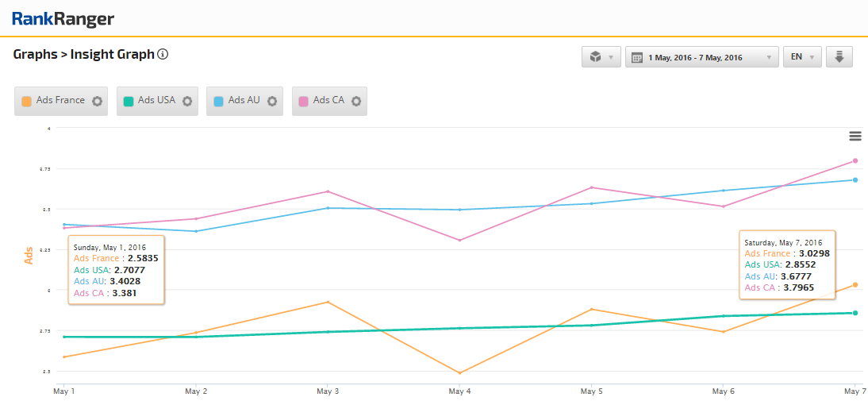The width and height of the screenshot is (868, 401).
Task: Click the Ads CA pink color swatch
Action: (303, 101)
